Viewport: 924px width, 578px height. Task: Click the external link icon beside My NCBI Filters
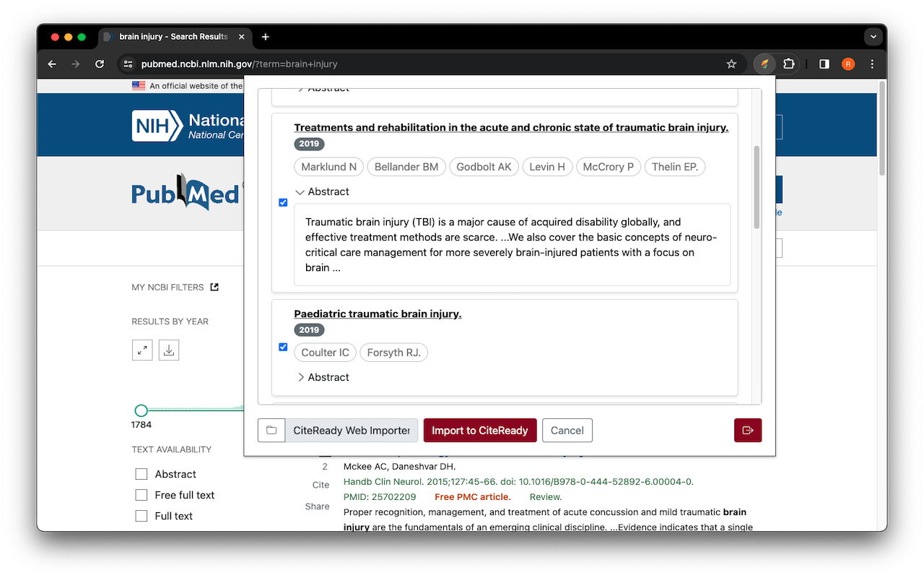214,287
